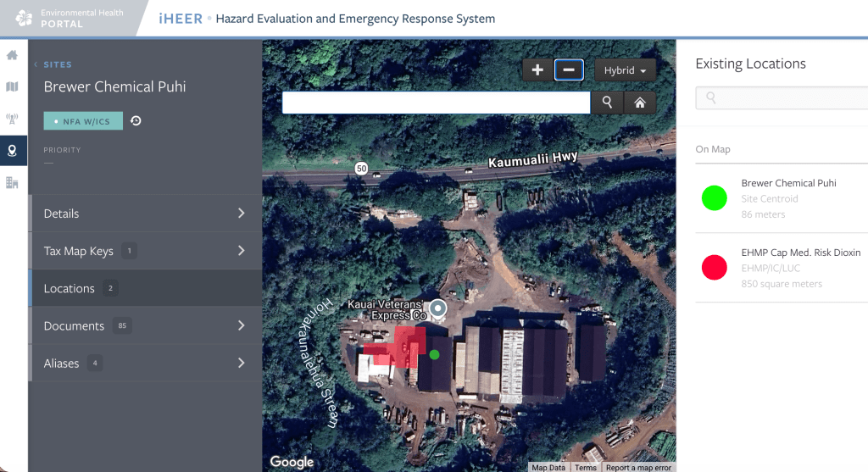Open the antenna broadcast icon in sidebar
Screen dimensions: 868x472
point(12,119)
